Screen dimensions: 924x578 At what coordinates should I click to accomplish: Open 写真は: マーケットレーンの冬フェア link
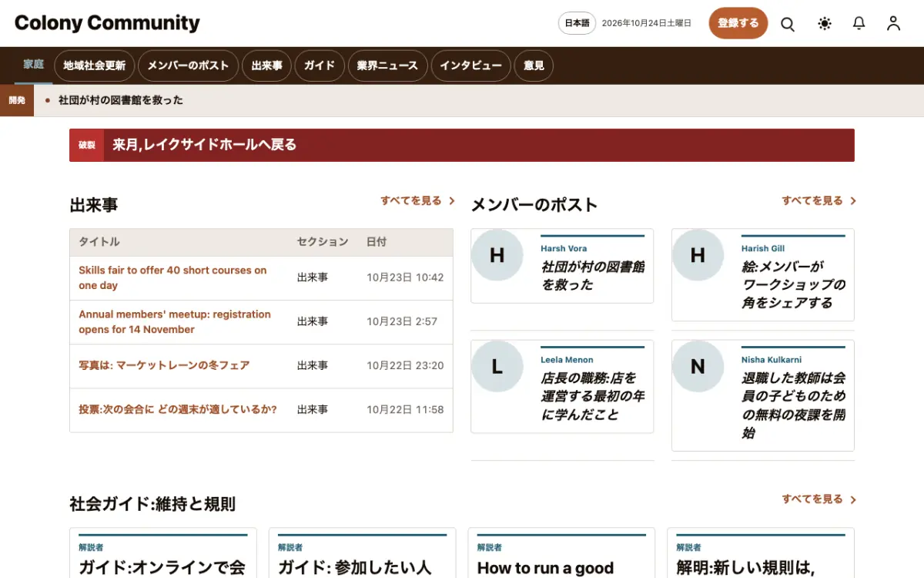tap(164, 365)
